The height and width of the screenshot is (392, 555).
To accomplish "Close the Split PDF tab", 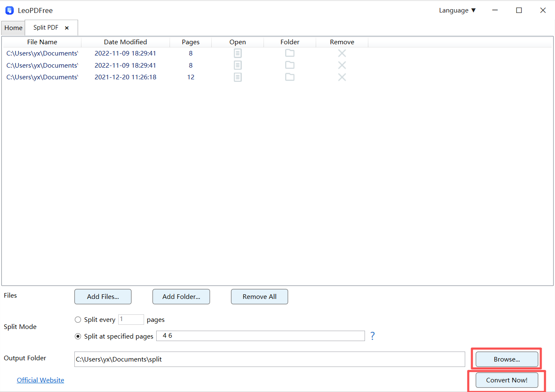I will pyautogui.click(x=67, y=28).
